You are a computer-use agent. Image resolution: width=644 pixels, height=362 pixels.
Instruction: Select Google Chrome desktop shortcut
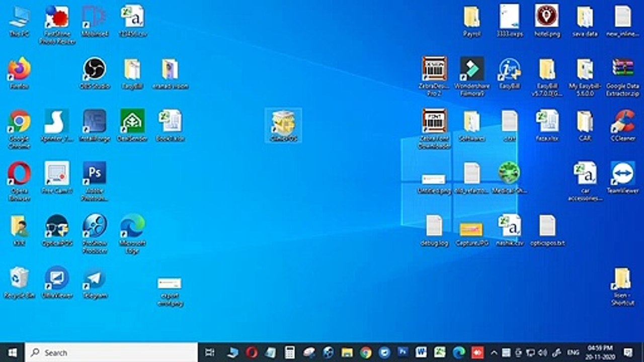19,129
